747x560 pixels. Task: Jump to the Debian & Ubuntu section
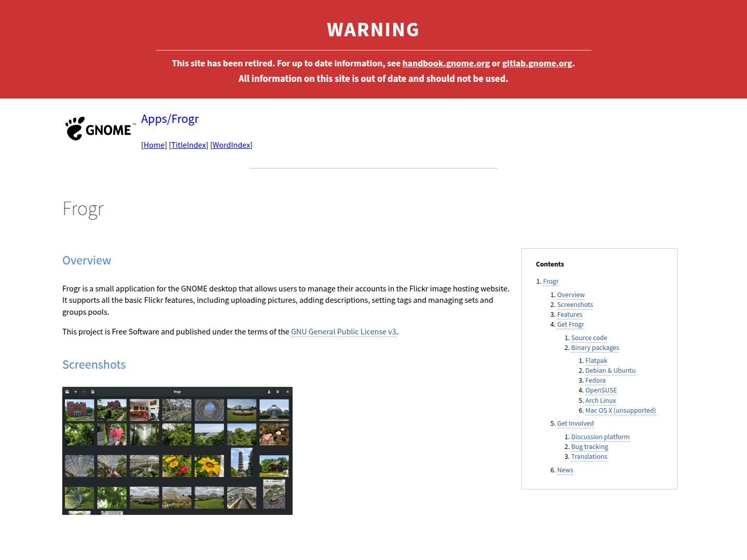[x=610, y=371]
